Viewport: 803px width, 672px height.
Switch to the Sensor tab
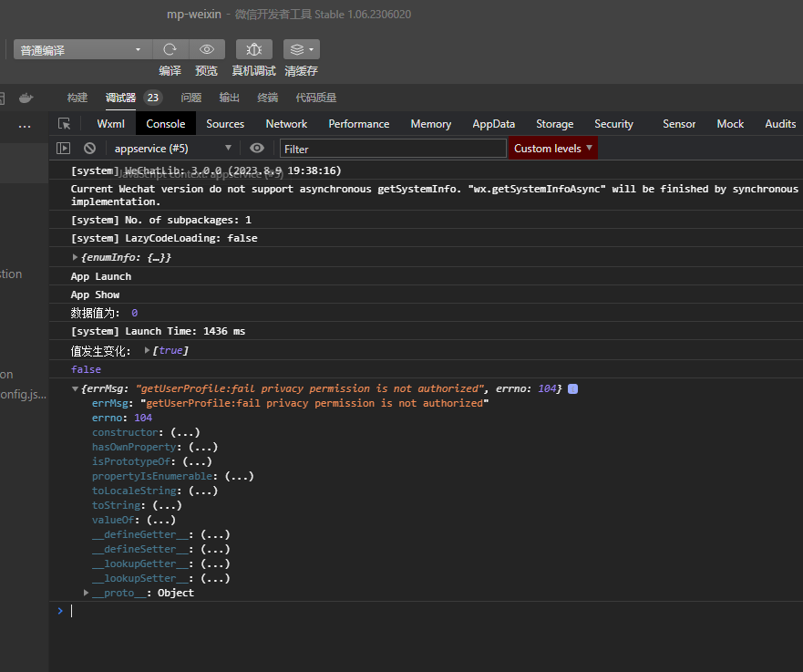point(679,124)
